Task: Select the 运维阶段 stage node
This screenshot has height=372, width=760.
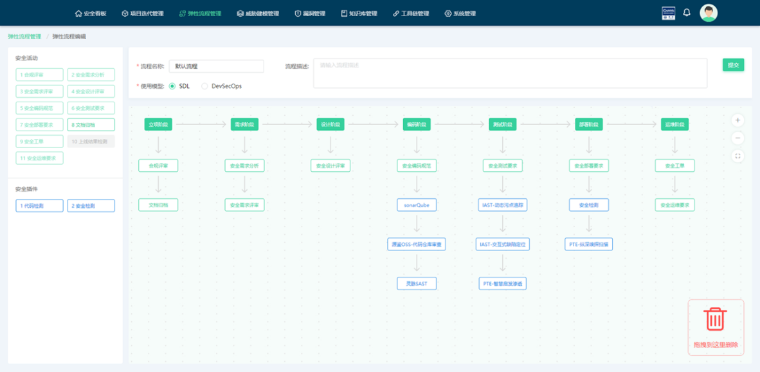Action: (675, 125)
